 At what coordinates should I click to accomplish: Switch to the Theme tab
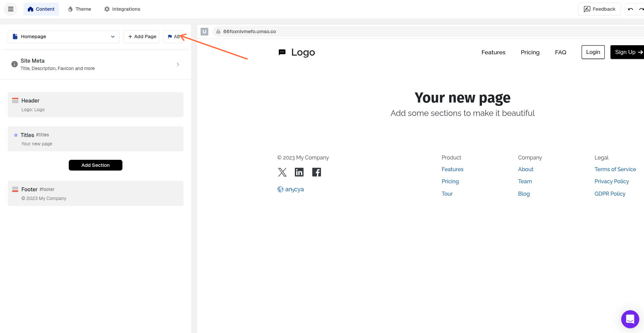(x=79, y=9)
